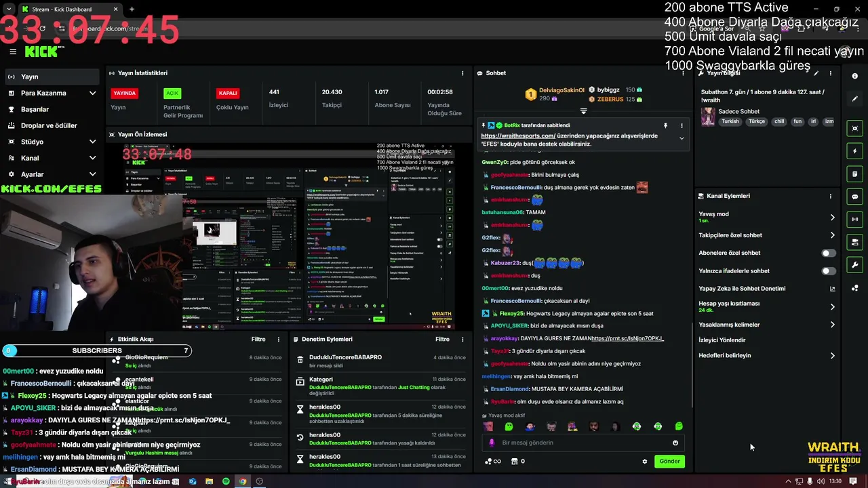Image resolution: width=868 pixels, height=488 pixels.
Task: Click the chill tag chip
Action: click(779, 121)
